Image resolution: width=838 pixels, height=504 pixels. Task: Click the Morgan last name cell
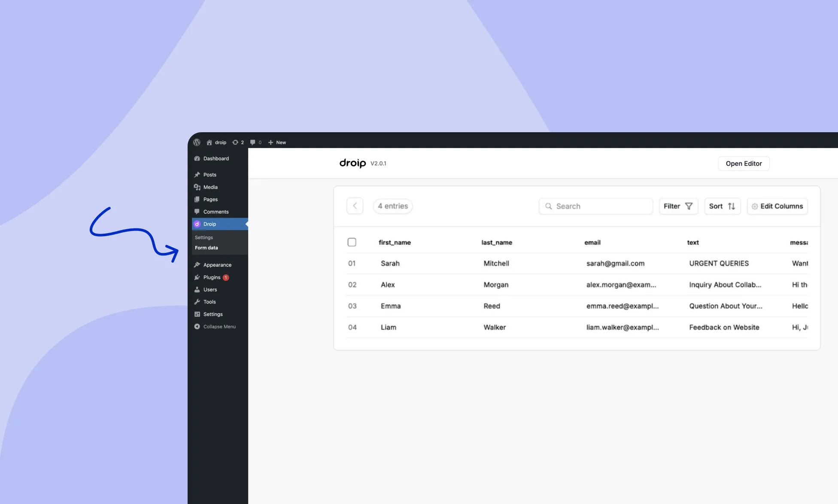click(496, 285)
